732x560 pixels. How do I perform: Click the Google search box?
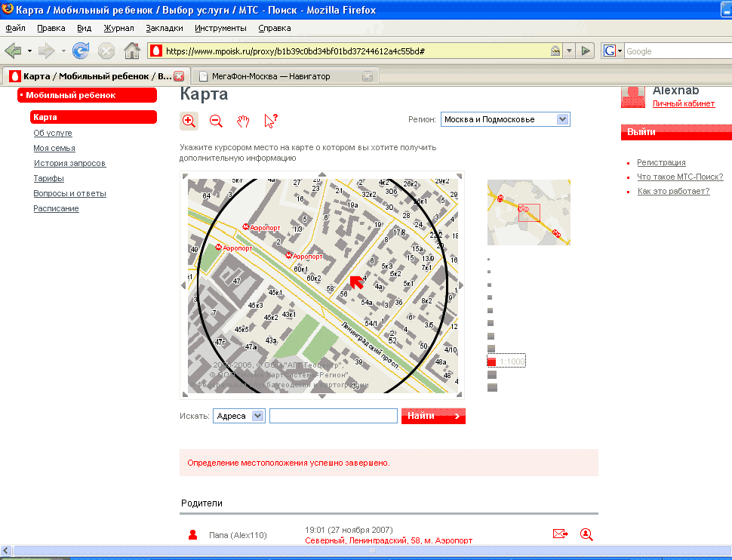tap(678, 51)
